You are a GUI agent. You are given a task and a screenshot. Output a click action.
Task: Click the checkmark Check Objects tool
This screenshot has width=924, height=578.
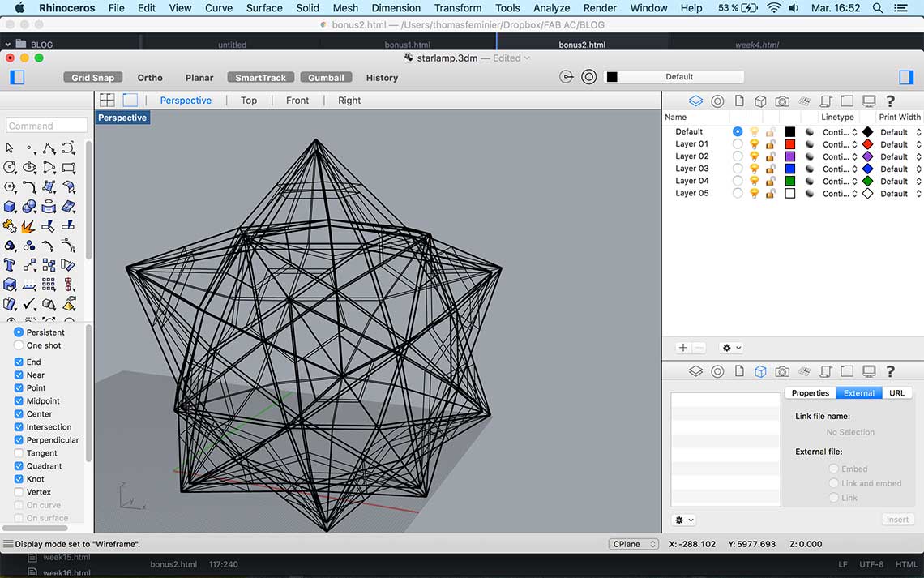click(x=29, y=304)
